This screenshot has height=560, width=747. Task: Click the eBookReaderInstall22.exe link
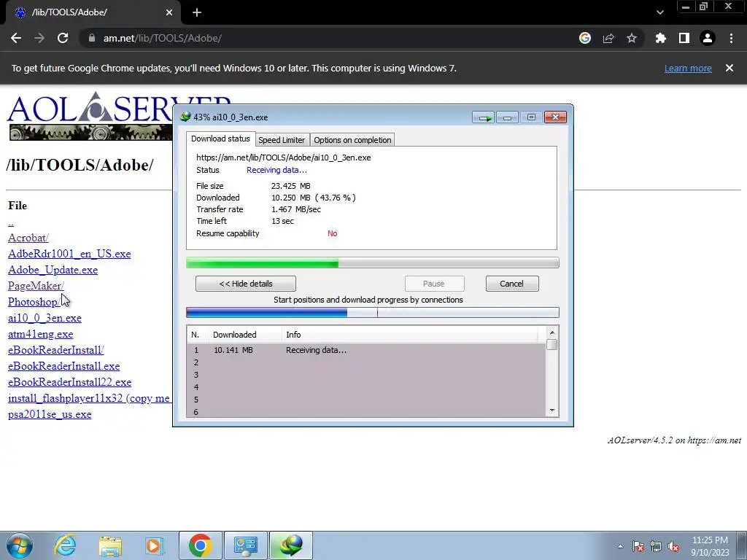69,382
